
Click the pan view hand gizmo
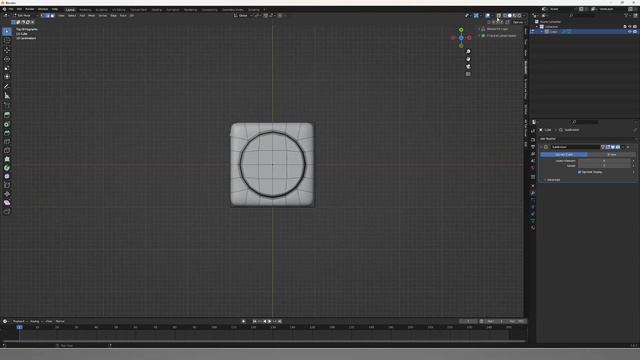[x=468, y=59]
